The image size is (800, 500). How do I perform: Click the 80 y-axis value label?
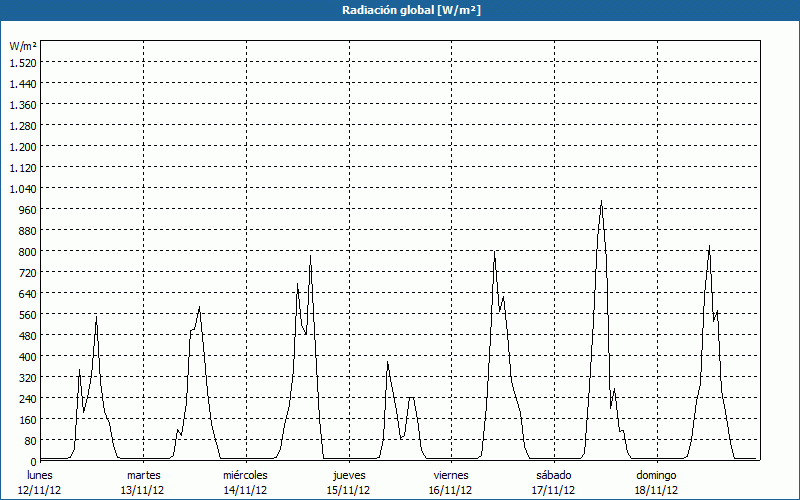click(29, 440)
